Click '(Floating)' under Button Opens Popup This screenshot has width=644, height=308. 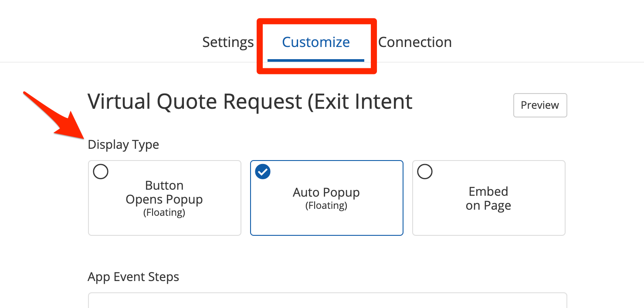coord(164,213)
